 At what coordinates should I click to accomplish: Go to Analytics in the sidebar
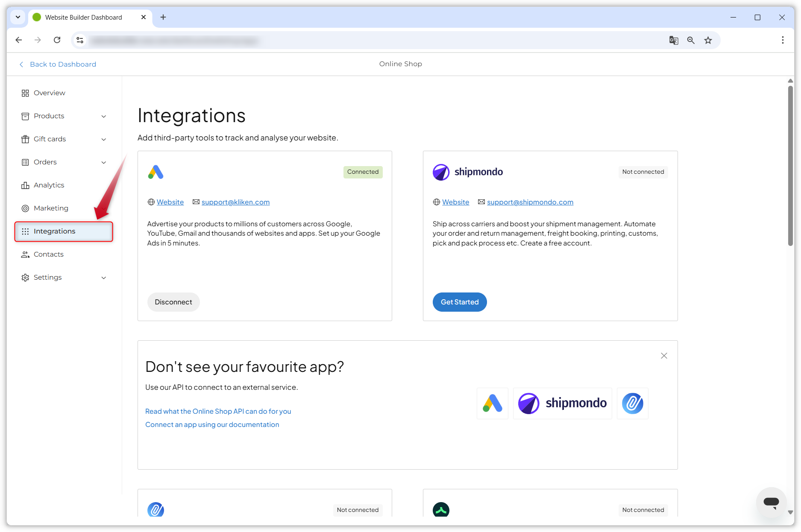49,185
